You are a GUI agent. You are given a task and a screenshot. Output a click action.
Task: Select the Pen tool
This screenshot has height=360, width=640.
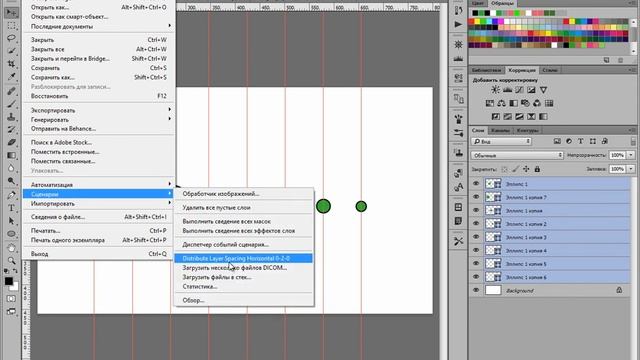[11, 195]
